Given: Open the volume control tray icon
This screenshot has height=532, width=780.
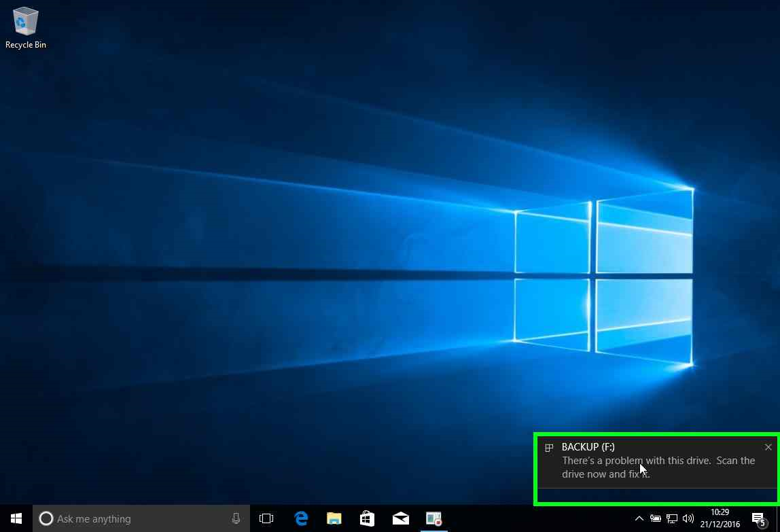Looking at the screenshot, I should (688, 518).
